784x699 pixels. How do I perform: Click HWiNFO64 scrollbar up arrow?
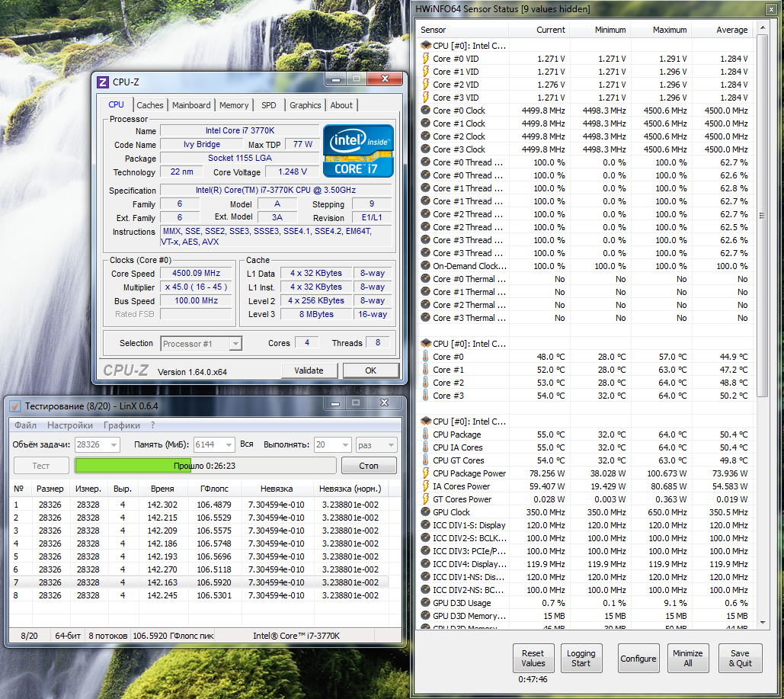[x=762, y=28]
